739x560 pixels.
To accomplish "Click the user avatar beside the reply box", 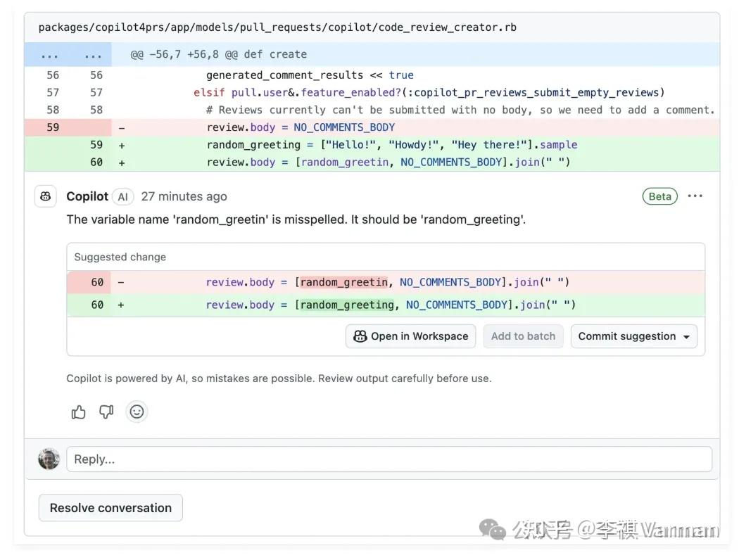I will tap(49, 459).
